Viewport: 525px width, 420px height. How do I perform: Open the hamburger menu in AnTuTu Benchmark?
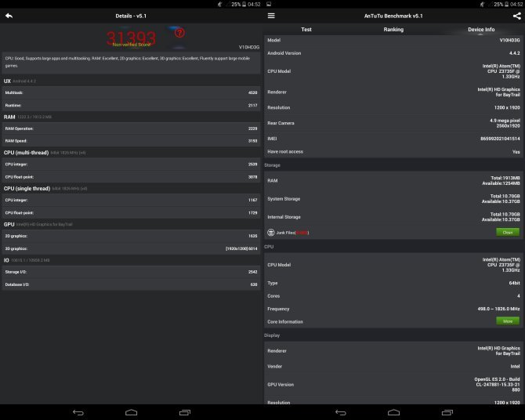coord(271,16)
